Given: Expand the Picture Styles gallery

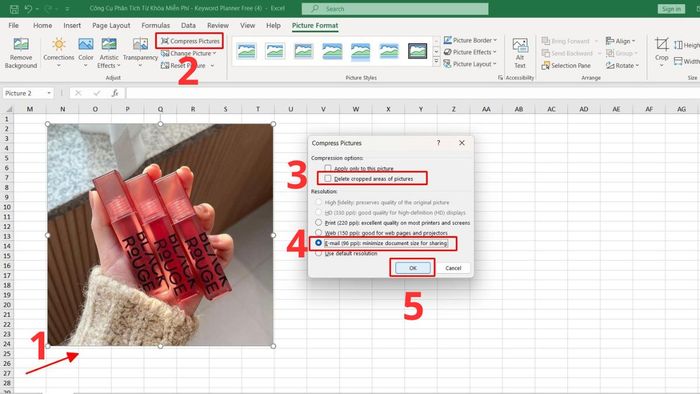Looking at the screenshot, I should [x=436, y=62].
